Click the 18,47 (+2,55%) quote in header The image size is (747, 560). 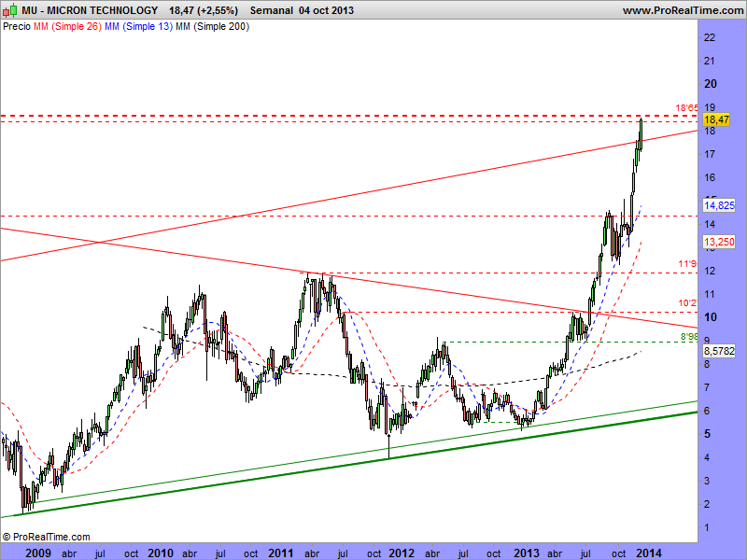pos(203,10)
